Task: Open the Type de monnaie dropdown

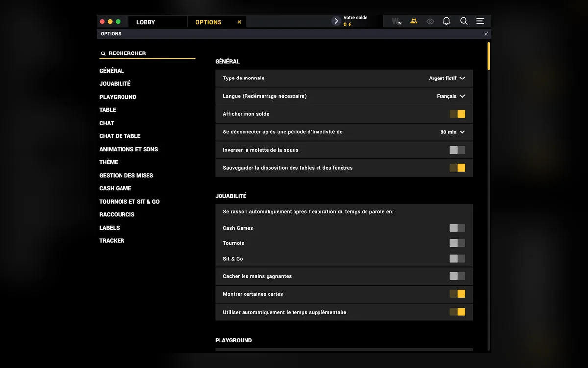Action: [x=447, y=78]
